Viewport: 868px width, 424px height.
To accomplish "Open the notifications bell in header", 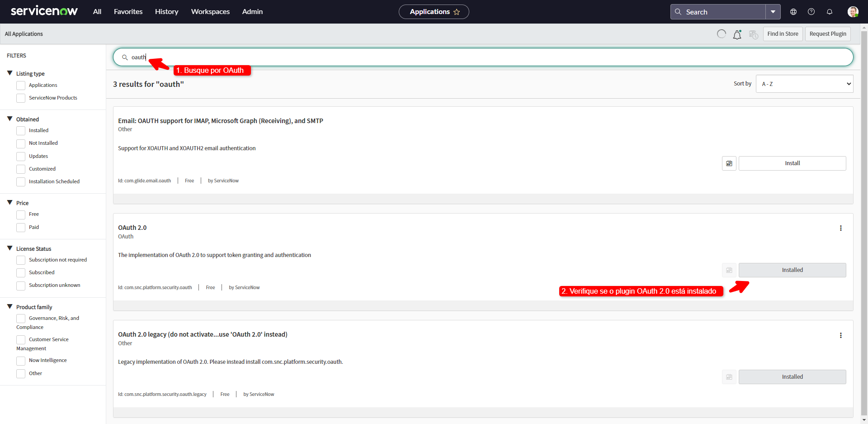I will click(830, 12).
